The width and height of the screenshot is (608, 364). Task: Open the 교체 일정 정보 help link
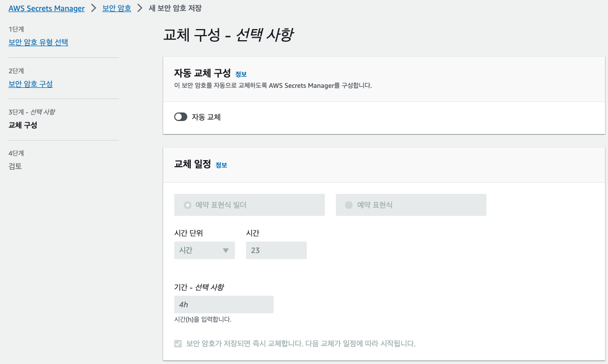[221, 165]
